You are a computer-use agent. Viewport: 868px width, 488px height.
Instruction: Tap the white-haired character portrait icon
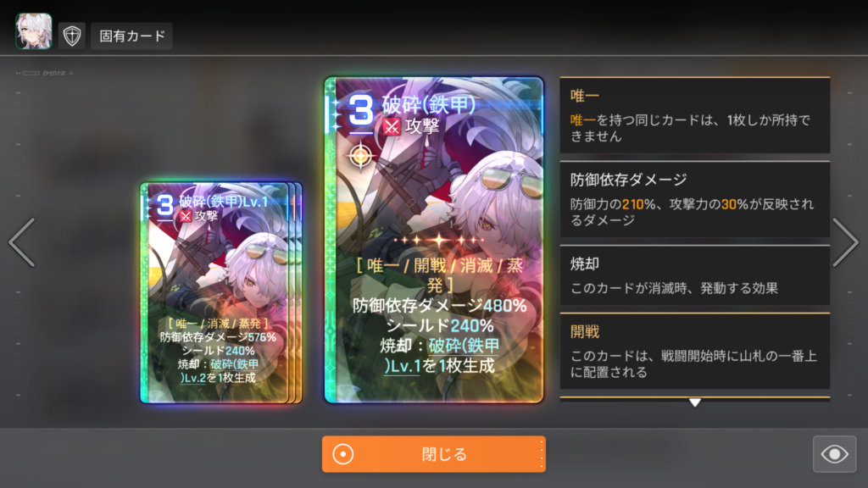tap(34, 31)
